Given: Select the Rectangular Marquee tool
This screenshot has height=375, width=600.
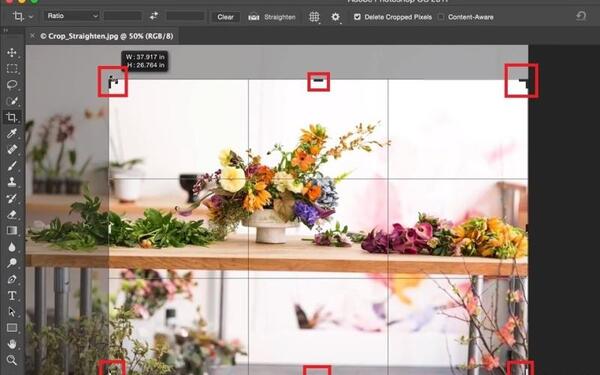Looking at the screenshot, I should (x=12, y=68).
